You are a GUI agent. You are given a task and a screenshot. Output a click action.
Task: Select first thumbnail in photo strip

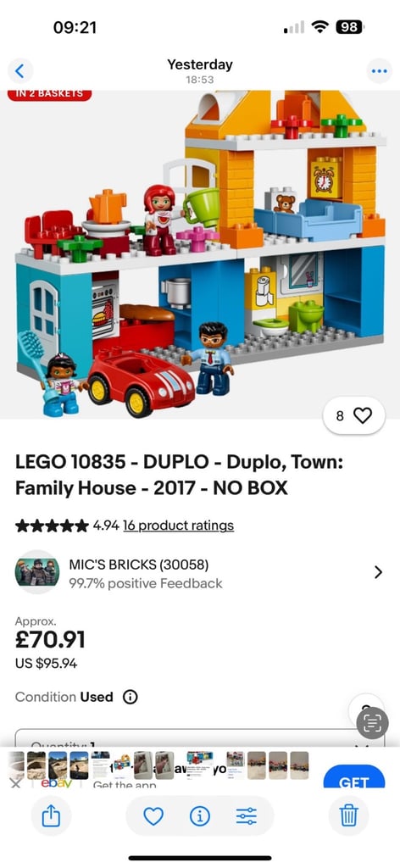(17, 765)
